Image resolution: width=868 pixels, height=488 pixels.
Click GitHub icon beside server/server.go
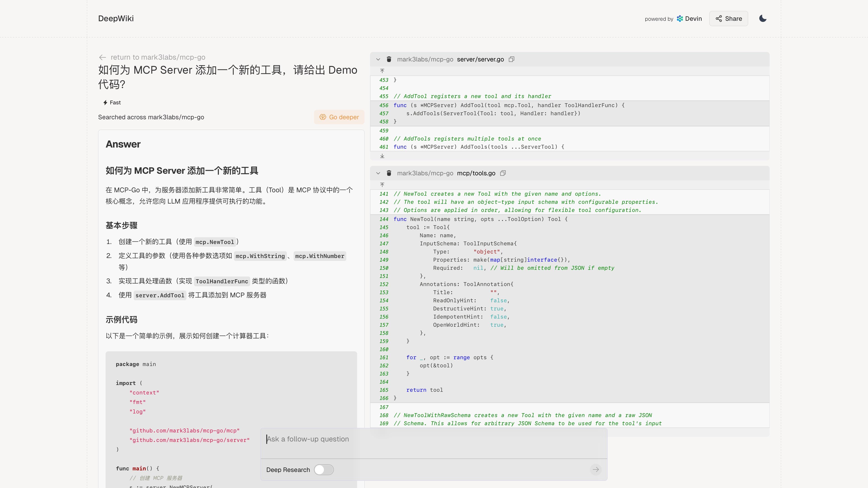389,59
